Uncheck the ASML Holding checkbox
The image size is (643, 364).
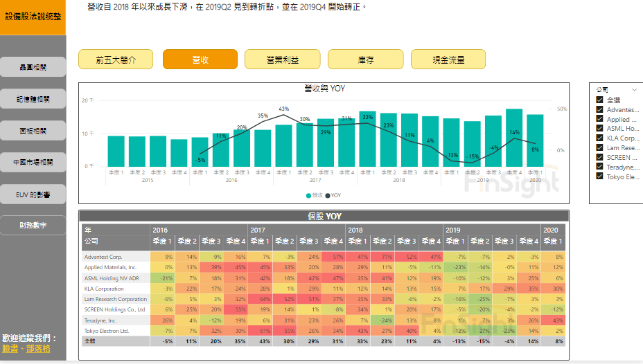(600, 129)
